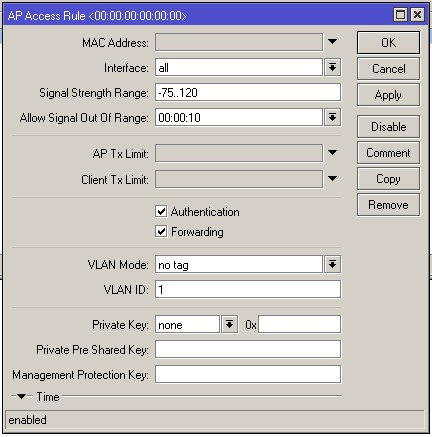Click the AP Tx Limit field
Viewport: 432px width, 437px height.
click(239, 153)
